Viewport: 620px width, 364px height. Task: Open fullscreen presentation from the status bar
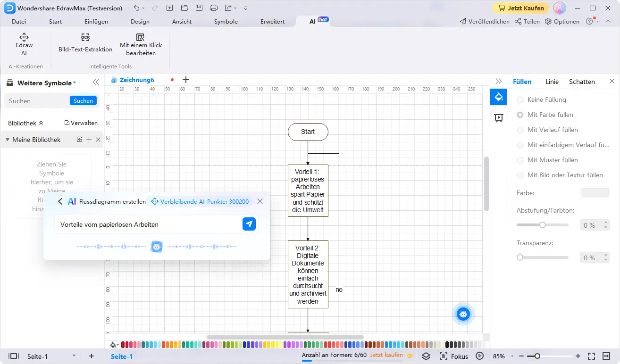point(591,356)
